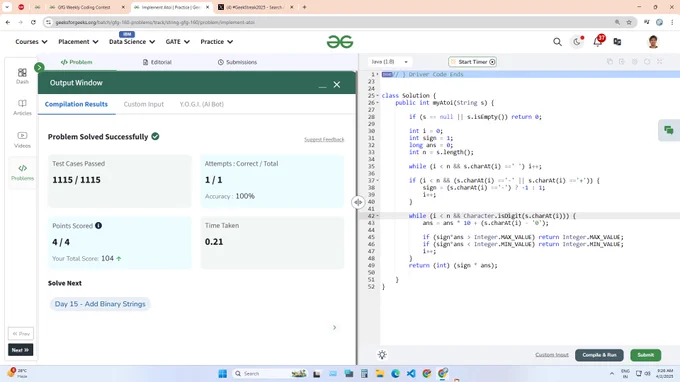Select Problems in the left sidebar
Viewport: 680px width, 382px height.
tap(22, 172)
